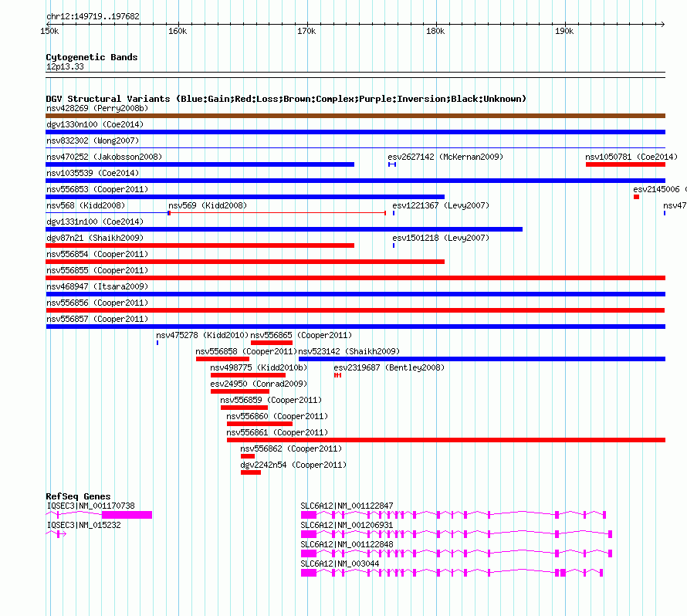
Task: Click the nsv428269 brown complex variant bar
Action: tap(355, 116)
